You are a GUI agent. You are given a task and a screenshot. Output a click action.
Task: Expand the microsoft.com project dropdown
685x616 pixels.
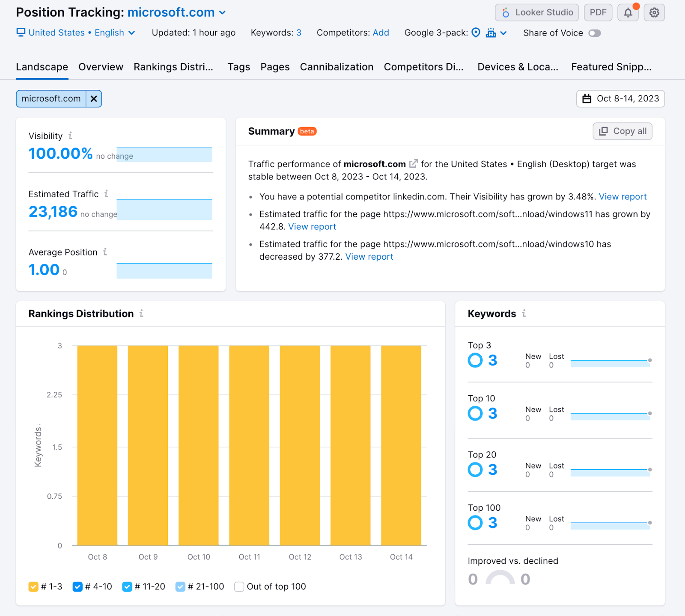(222, 12)
